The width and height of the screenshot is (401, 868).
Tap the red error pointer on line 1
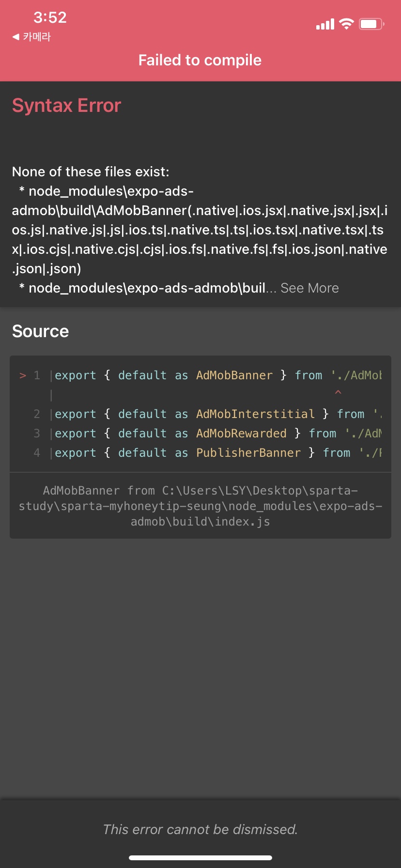(23, 375)
